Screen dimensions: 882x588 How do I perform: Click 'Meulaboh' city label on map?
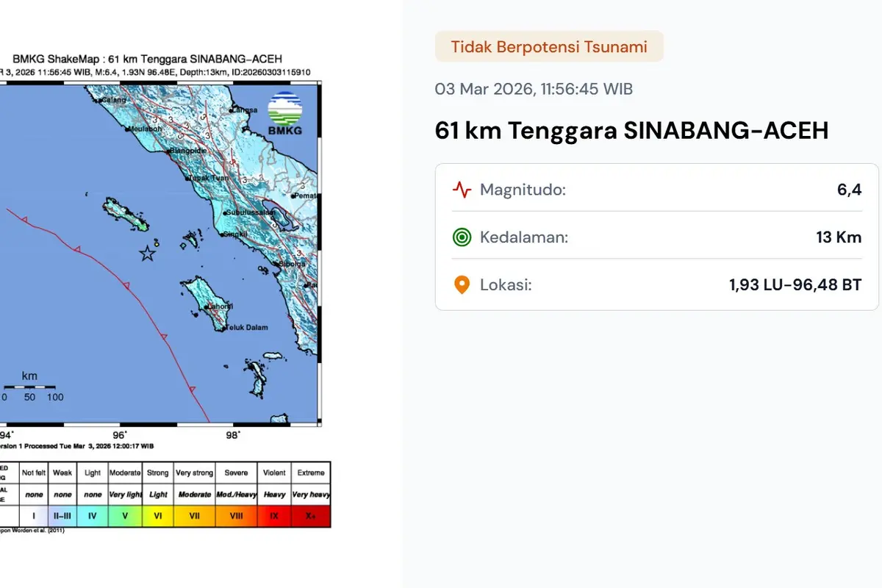144,129
